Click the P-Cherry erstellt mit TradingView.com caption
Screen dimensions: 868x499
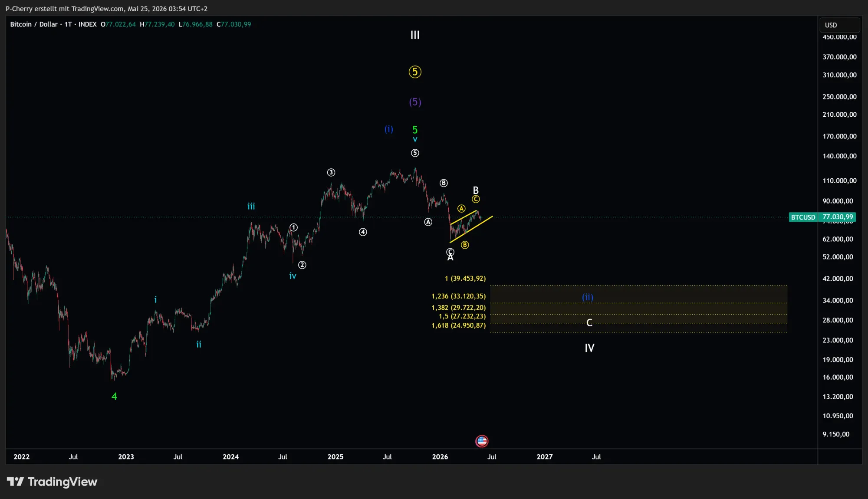[106, 9]
